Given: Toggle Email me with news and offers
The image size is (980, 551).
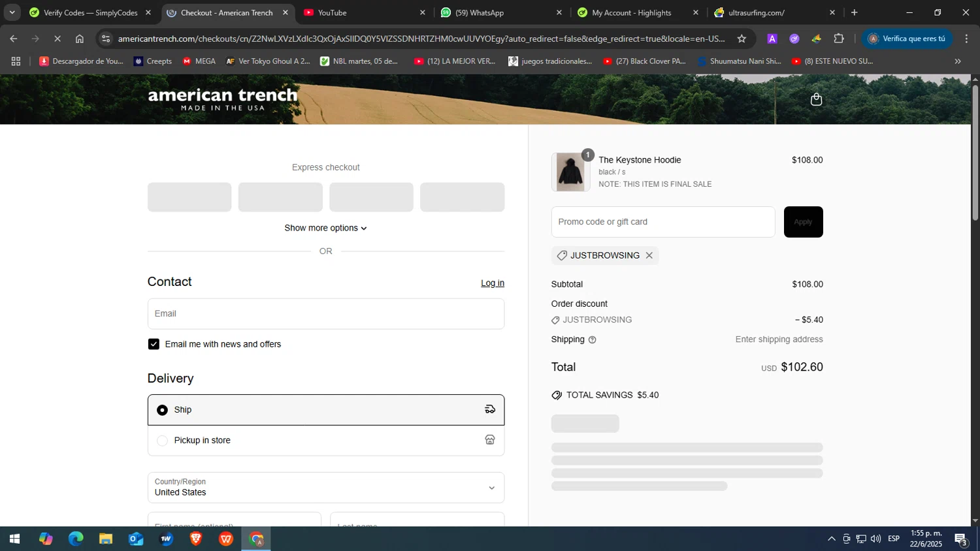Looking at the screenshot, I should (x=154, y=344).
